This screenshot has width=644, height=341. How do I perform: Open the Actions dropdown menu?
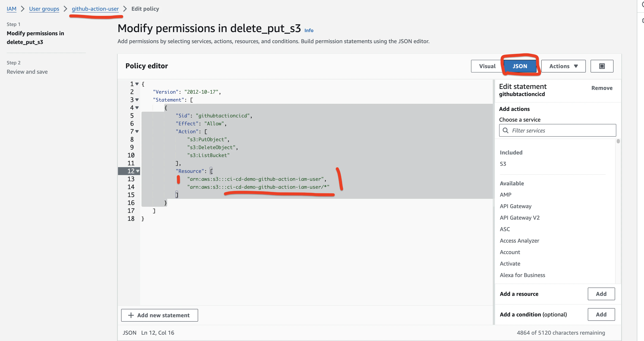(x=563, y=66)
